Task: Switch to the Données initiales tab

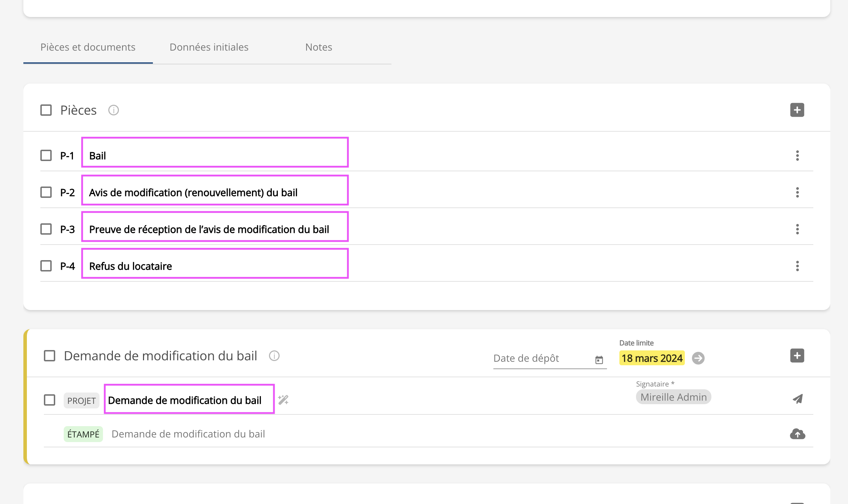Action: [209, 47]
